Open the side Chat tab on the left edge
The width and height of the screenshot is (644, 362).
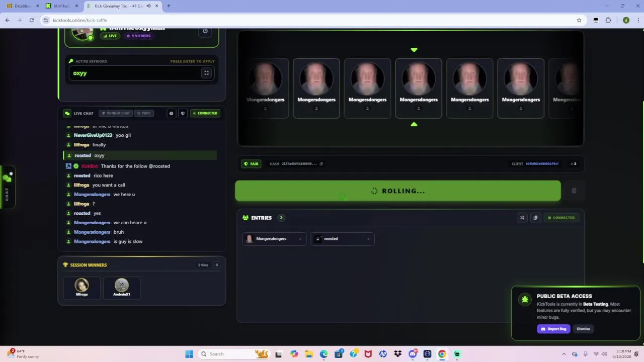coord(7,187)
